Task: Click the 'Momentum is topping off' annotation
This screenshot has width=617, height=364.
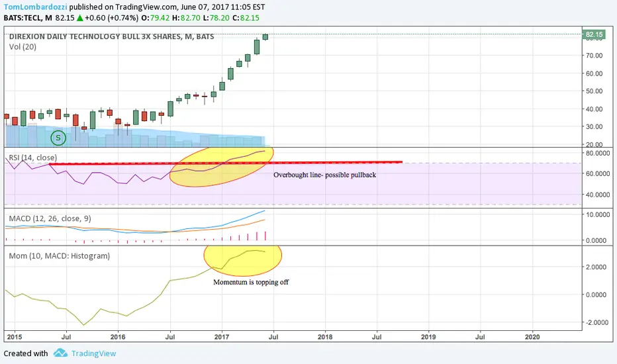Action: pyautogui.click(x=251, y=282)
